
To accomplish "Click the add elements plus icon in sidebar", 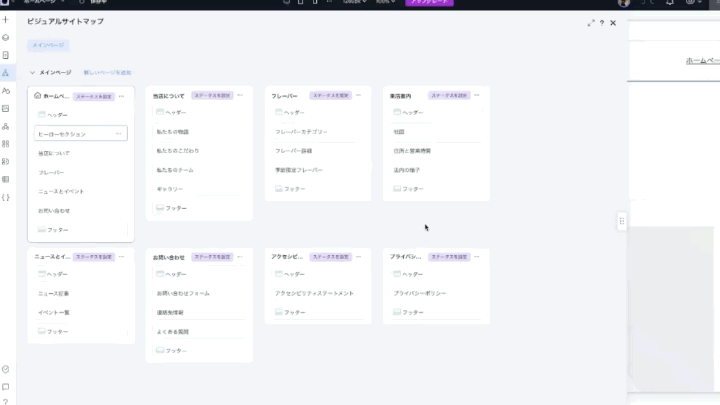I will (6, 19).
